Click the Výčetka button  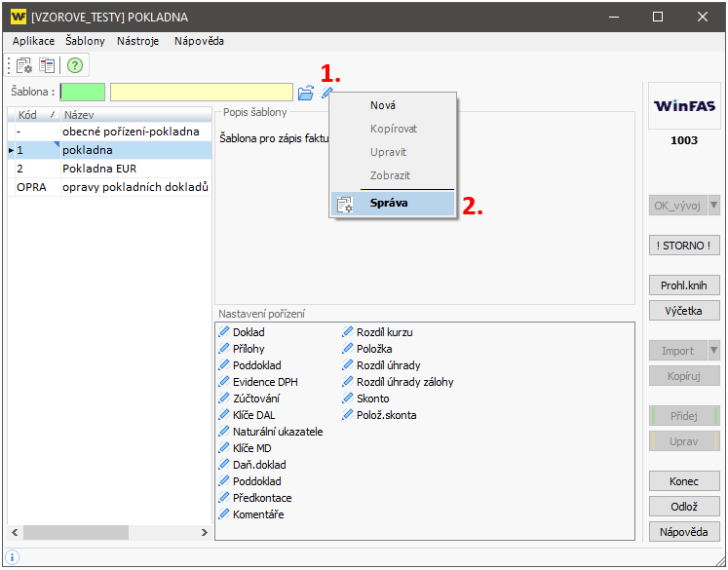pyautogui.click(x=684, y=311)
